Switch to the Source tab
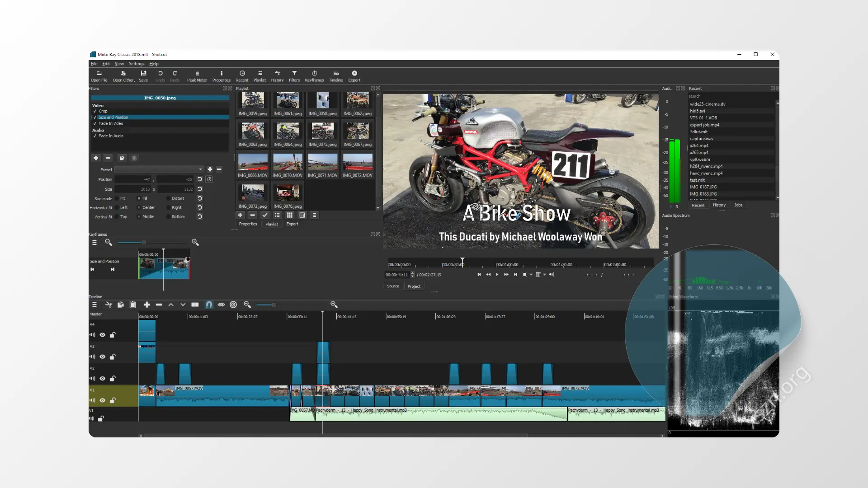 (393, 286)
